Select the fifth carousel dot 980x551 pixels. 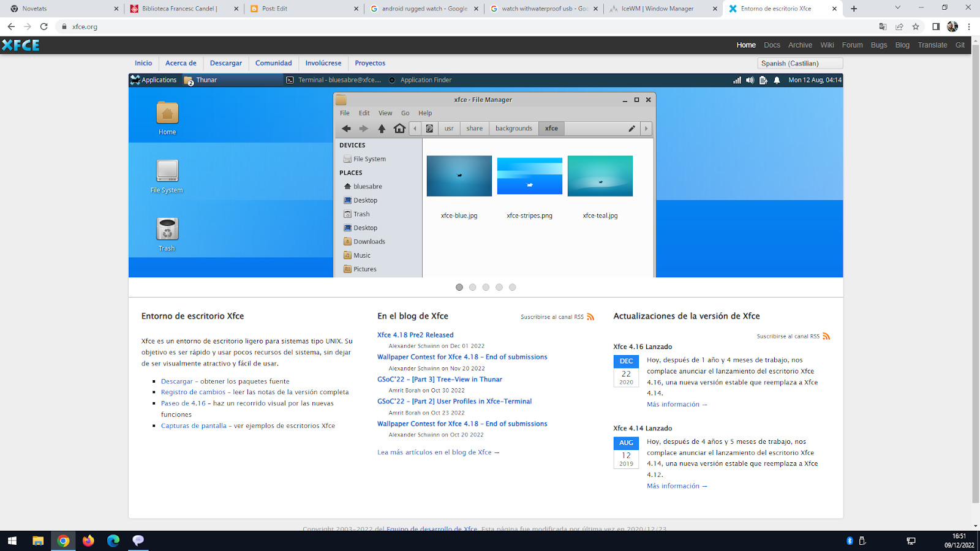[x=513, y=287]
